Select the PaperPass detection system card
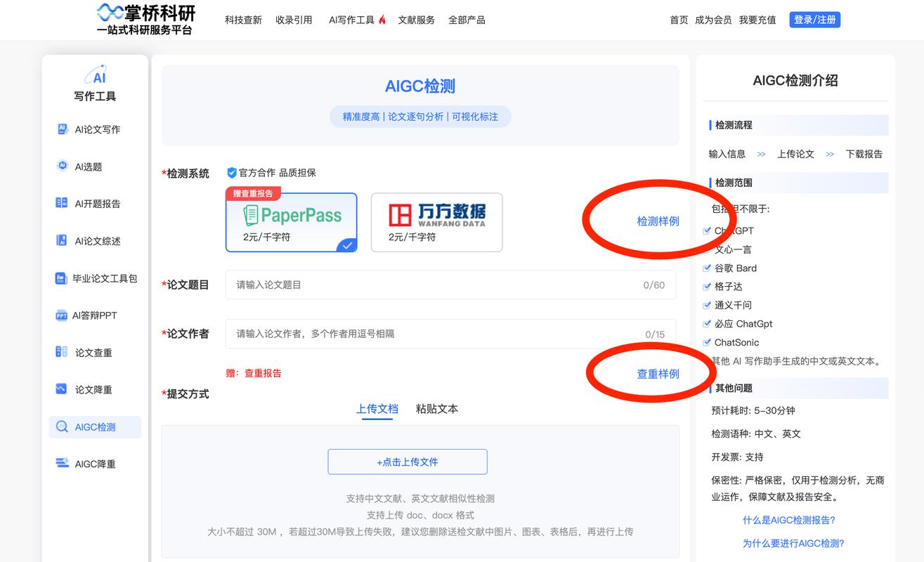 point(292,222)
